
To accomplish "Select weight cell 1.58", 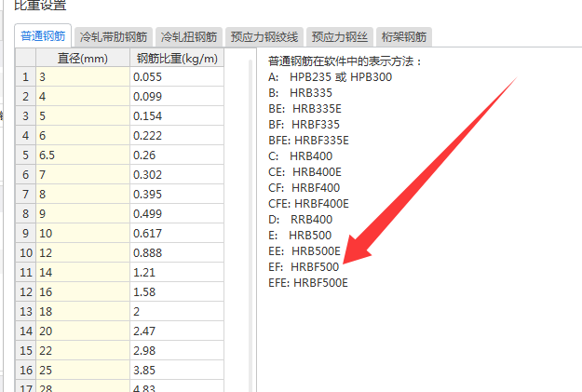I will pyautogui.click(x=177, y=291).
